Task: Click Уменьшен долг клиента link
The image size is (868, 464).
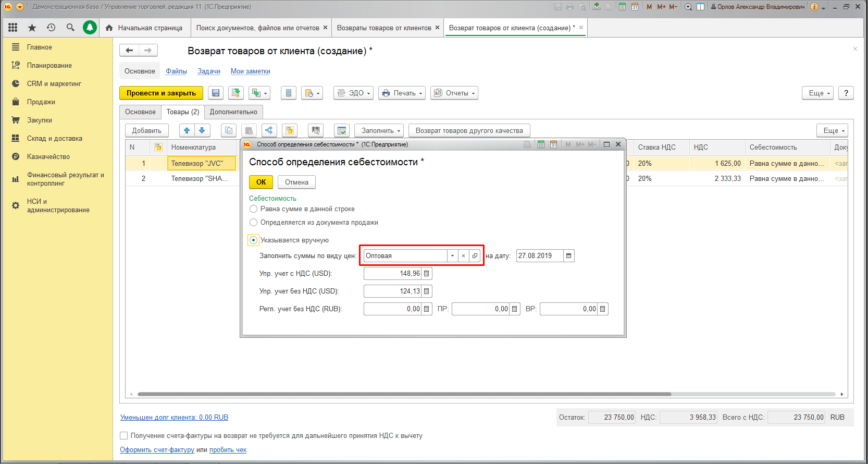Action: (x=174, y=418)
